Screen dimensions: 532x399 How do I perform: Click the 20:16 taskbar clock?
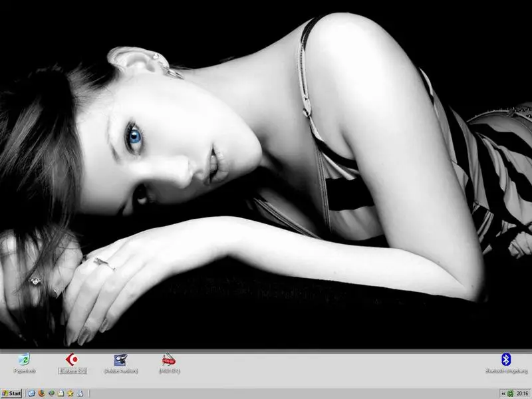point(523,394)
